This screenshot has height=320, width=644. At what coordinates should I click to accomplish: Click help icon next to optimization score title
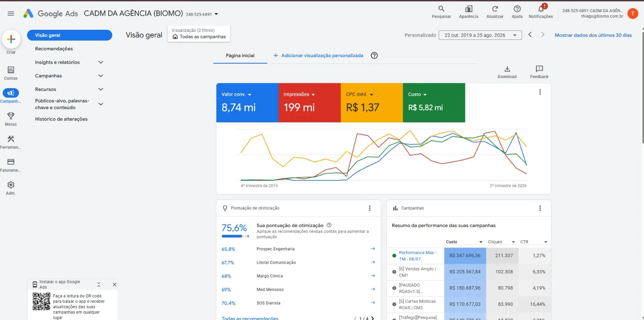[x=329, y=225]
